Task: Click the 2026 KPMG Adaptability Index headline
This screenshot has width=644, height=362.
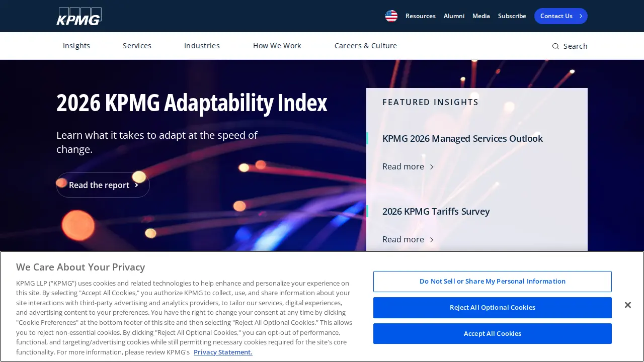Action: [192, 103]
